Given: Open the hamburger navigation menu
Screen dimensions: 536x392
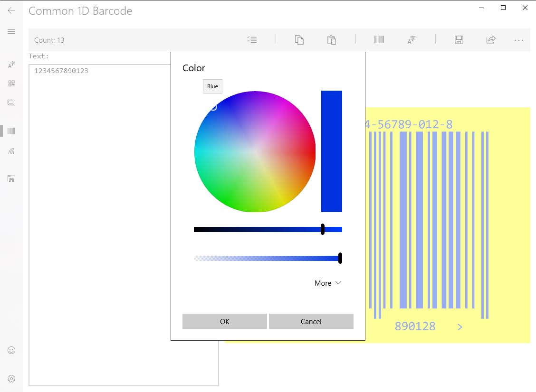Looking at the screenshot, I should click(x=11, y=31).
